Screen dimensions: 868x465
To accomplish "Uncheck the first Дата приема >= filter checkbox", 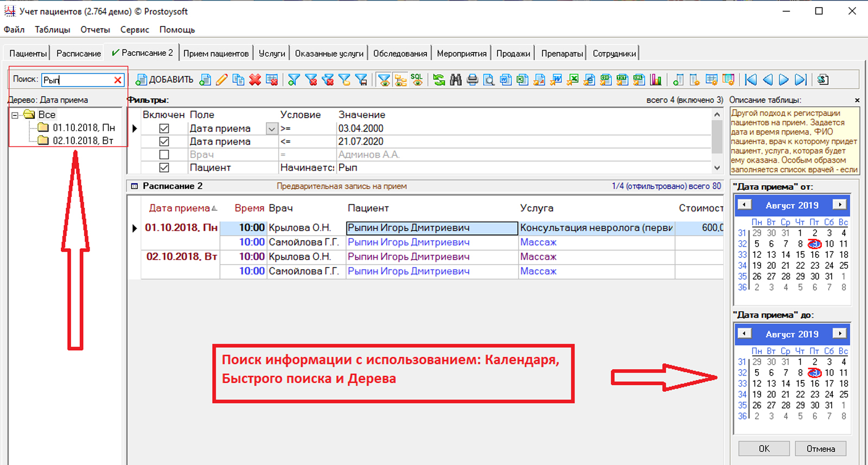I will (x=164, y=128).
